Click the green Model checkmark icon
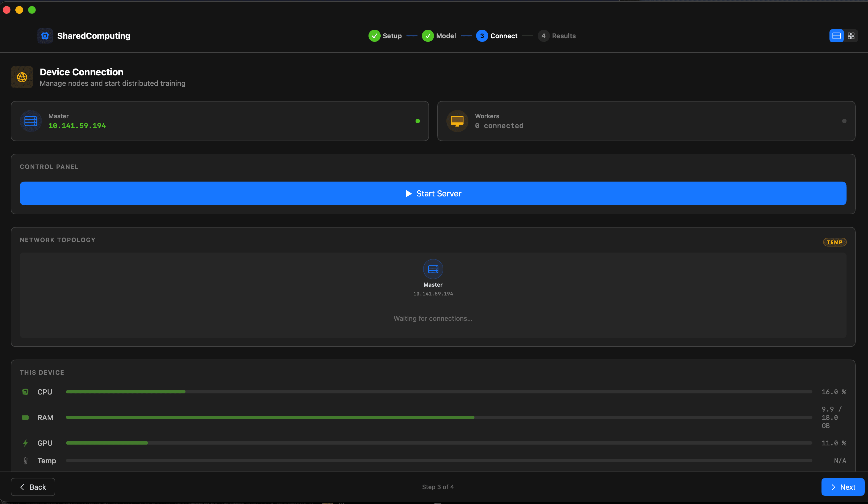Viewport: 868px width, 504px height. click(428, 36)
